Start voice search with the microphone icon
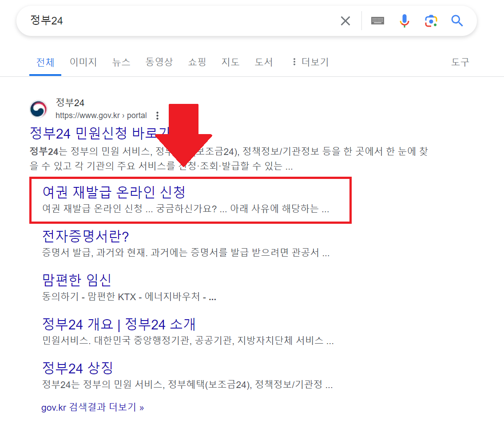 click(x=404, y=20)
